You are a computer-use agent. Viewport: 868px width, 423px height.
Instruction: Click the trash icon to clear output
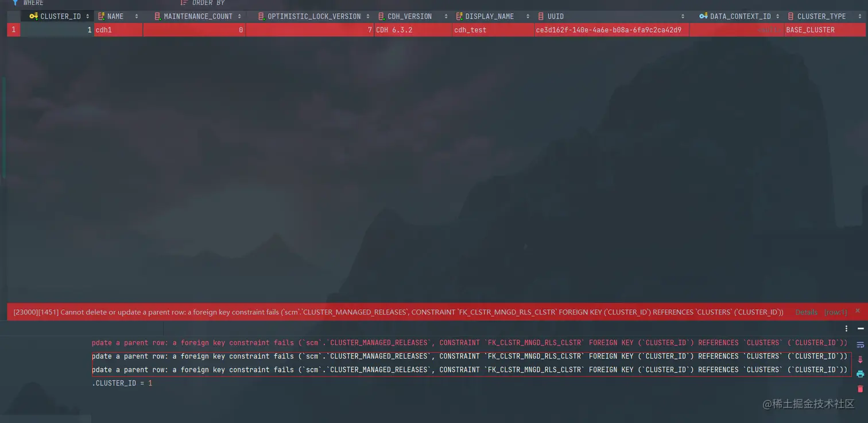click(860, 389)
